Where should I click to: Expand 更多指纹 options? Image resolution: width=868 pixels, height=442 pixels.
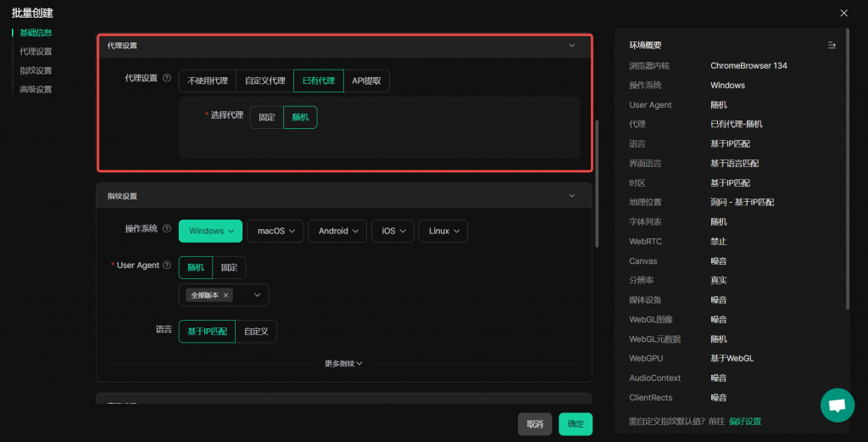(343, 364)
